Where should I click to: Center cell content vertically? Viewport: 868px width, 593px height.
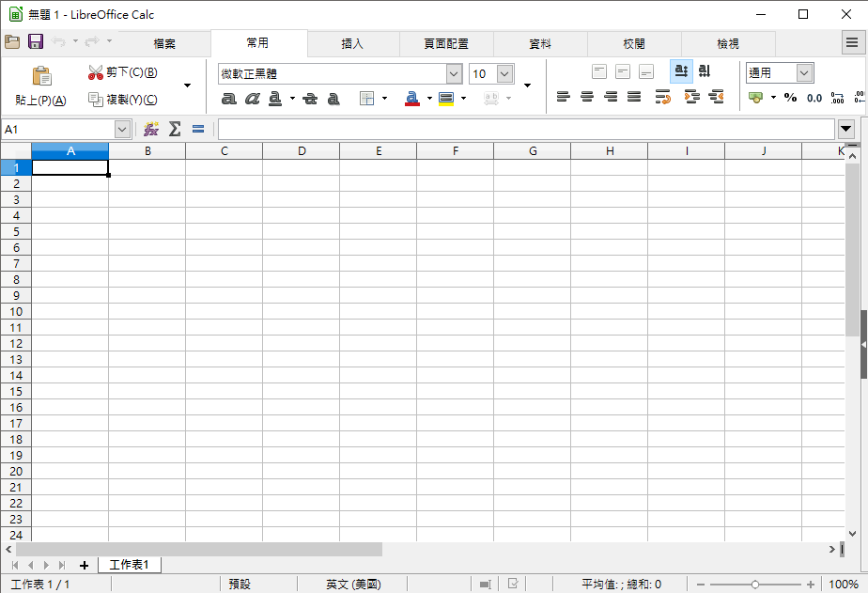pyautogui.click(x=623, y=71)
